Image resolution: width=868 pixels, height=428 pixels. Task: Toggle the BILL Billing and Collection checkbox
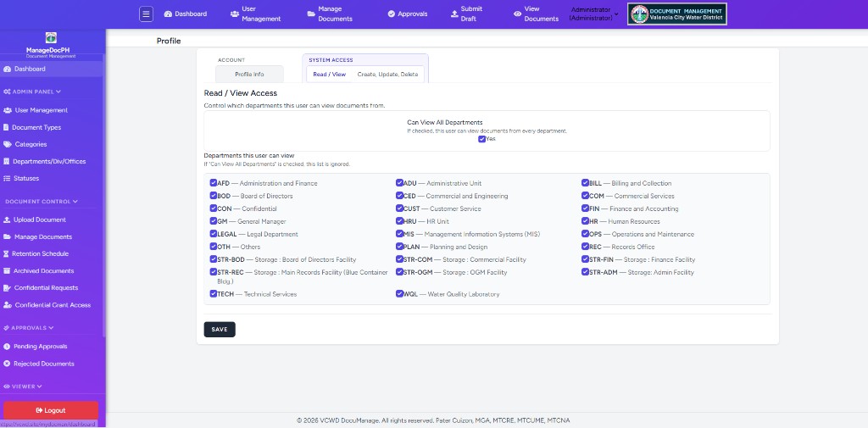coord(585,183)
